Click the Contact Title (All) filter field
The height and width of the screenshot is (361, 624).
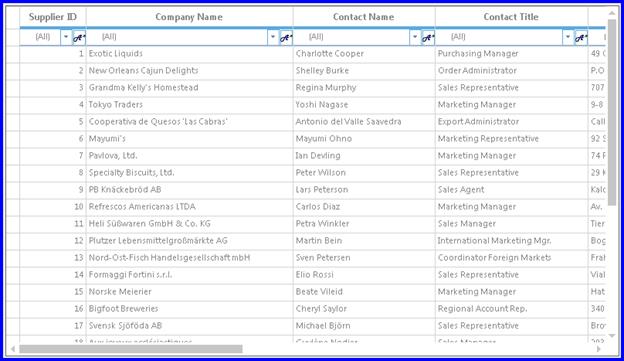pyautogui.click(x=499, y=37)
